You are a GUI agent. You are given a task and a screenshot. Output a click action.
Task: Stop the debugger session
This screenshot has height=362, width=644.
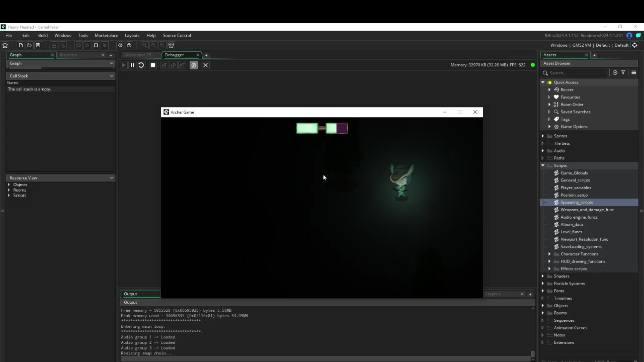pos(153,65)
